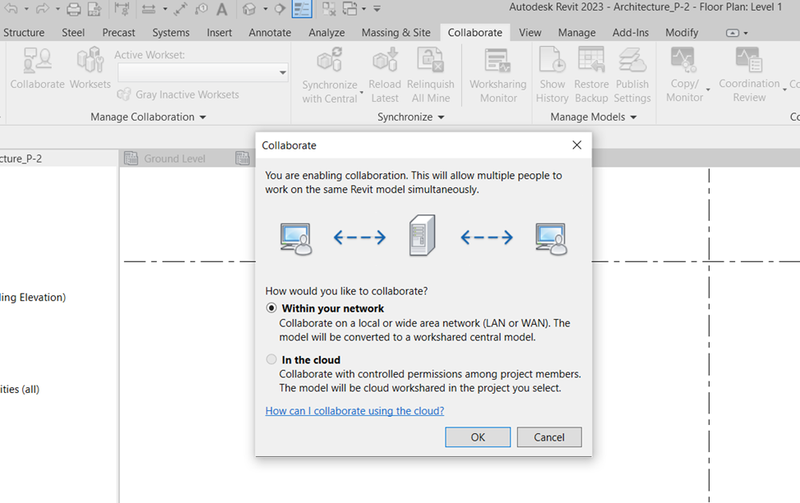Image resolution: width=800 pixels, height=503 pixels.
Task: Open the Massing & Site tab
Action: click(x=396, y=33)
